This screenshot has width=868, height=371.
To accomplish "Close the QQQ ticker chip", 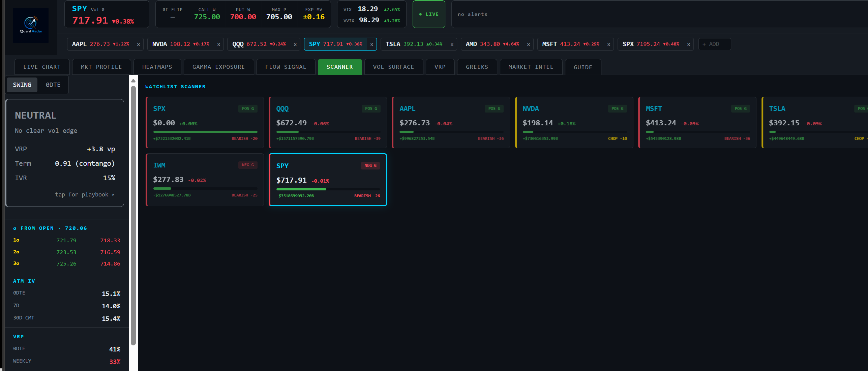I will coord(295,44).
